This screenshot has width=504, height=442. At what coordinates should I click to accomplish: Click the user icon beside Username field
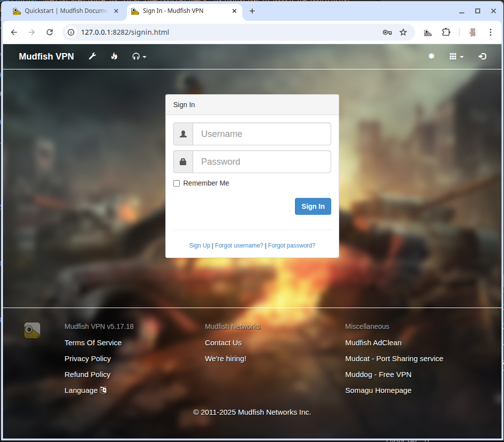(183, 134)
